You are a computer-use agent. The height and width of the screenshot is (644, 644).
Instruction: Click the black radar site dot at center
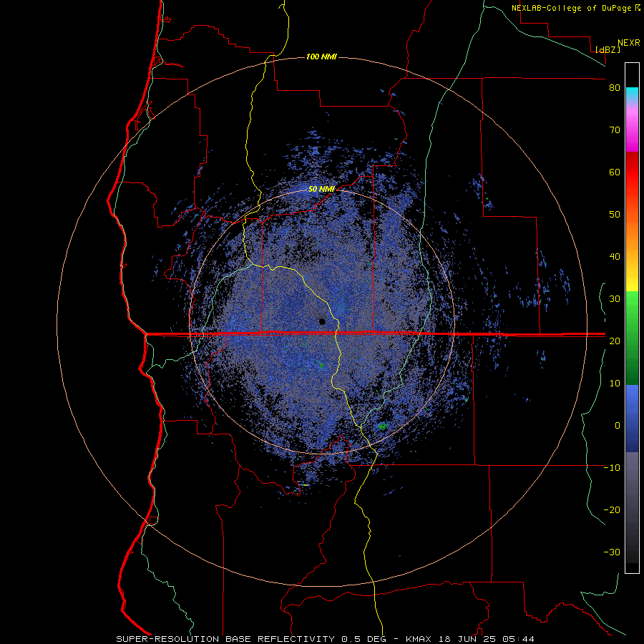(323, 321)
